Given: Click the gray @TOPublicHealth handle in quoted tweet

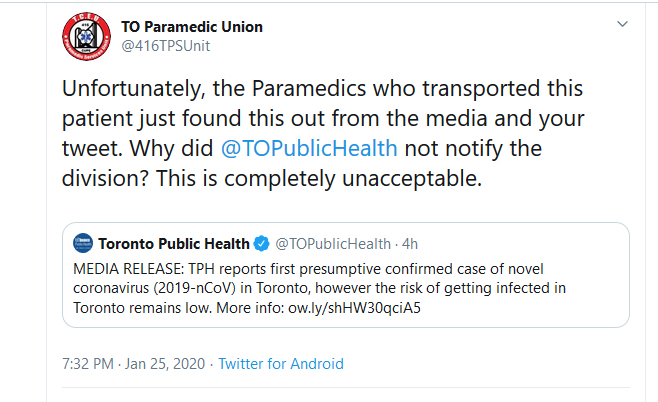Looking at the screenshot, I should tap(333, 244).
